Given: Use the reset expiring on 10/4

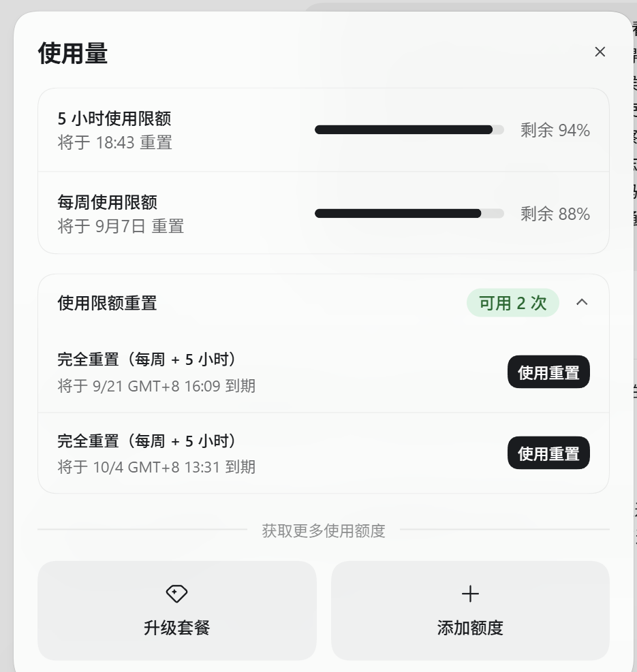Looking at the screenshot, I should [548, 453].
